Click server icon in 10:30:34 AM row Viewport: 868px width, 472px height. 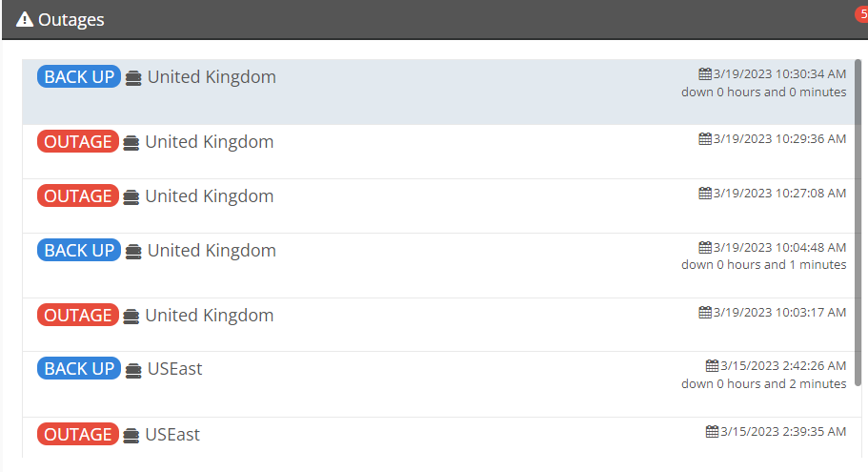[x=133, y=77]
